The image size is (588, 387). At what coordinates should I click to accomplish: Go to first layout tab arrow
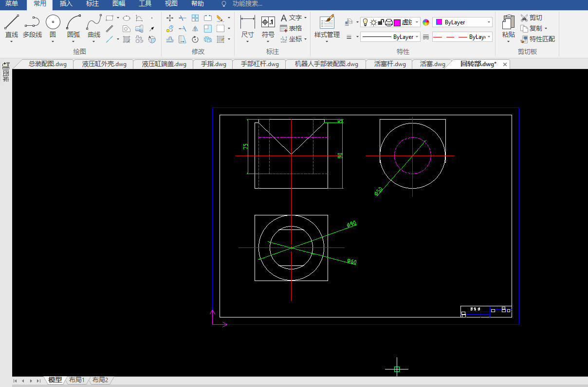click(x=15, y=381)
